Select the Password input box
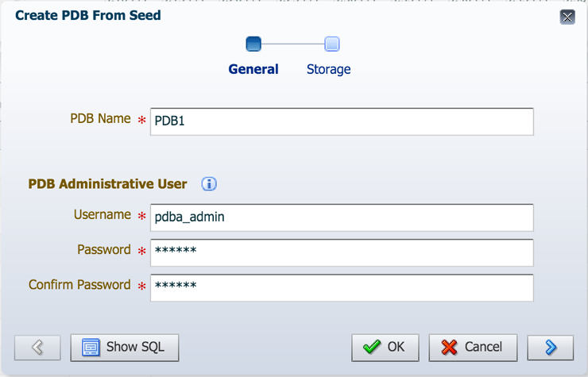Viewport: 588px width, 377px height. pos(341,252)
